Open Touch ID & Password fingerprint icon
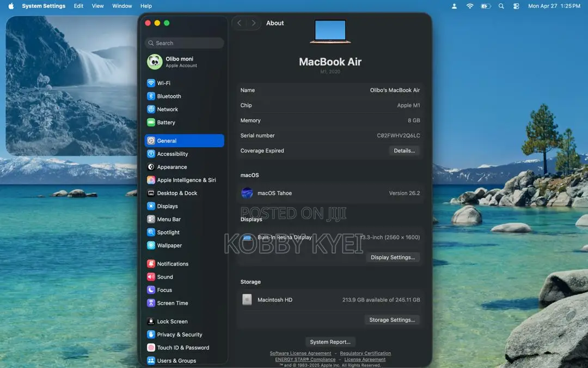The height and width of the screenshot is (368, 588). pos(151,348)
